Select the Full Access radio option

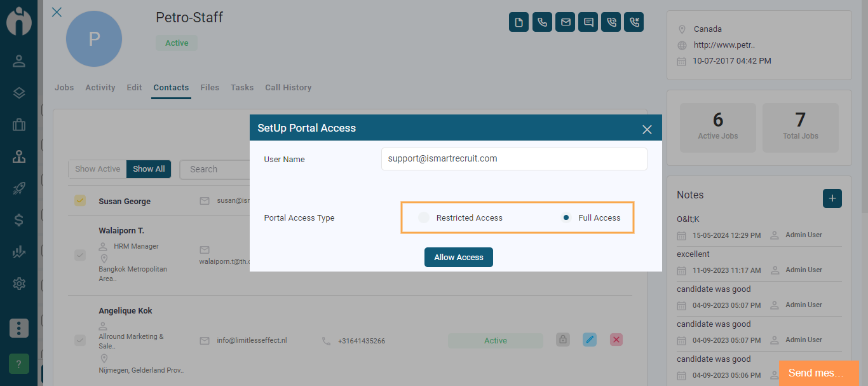[x=566, y=217]
